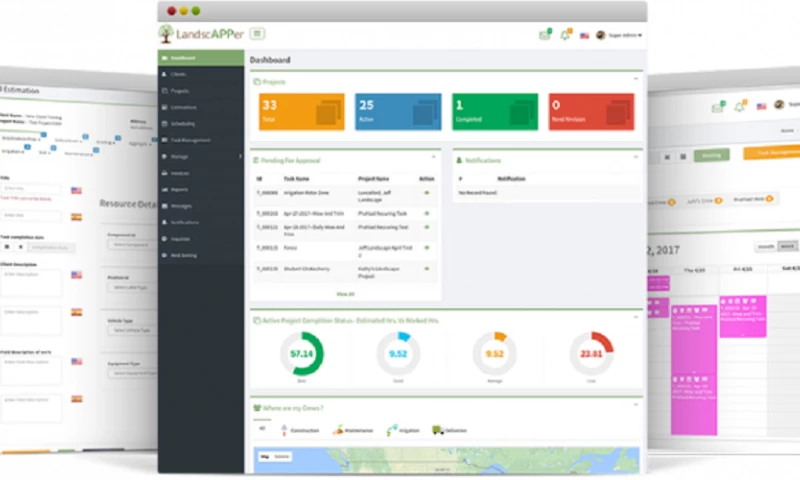Viewport: 800px width, 480px height.
Task: Click the Reports chart icon in sidebar
Action: (164, 189)
